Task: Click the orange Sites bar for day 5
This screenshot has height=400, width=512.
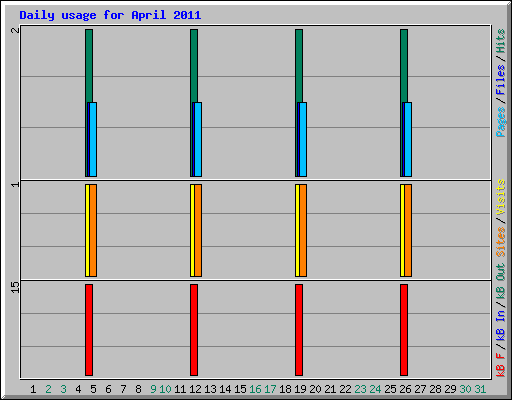Action: click(x=93, y=230)
